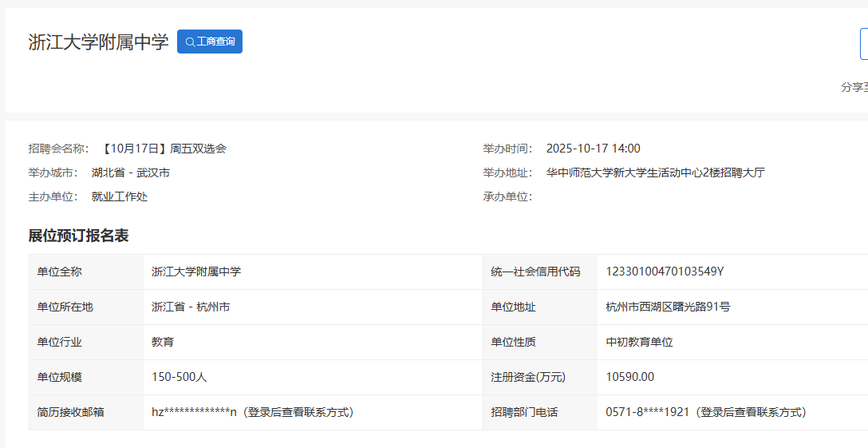Select the credit code 12330100470103549Y
868x448 pixels.
pos(665,272)
